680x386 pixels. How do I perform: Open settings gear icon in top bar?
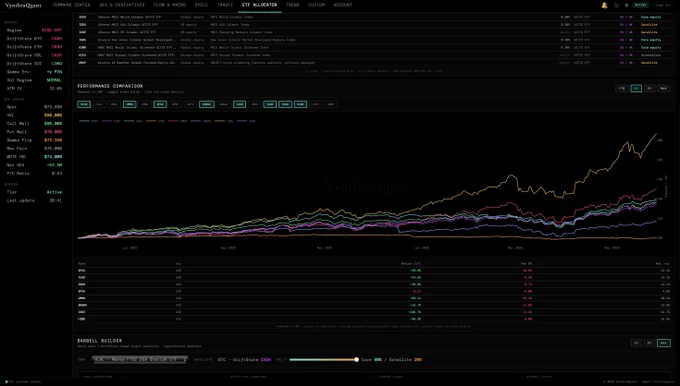pyautogui.click(x=626, y=5)
